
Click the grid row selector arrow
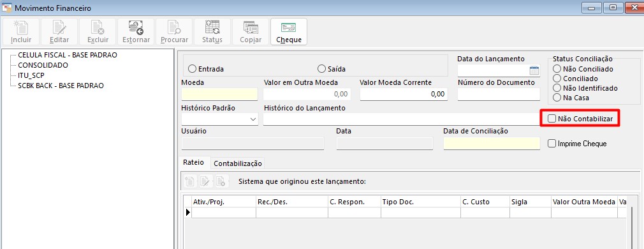188,213
